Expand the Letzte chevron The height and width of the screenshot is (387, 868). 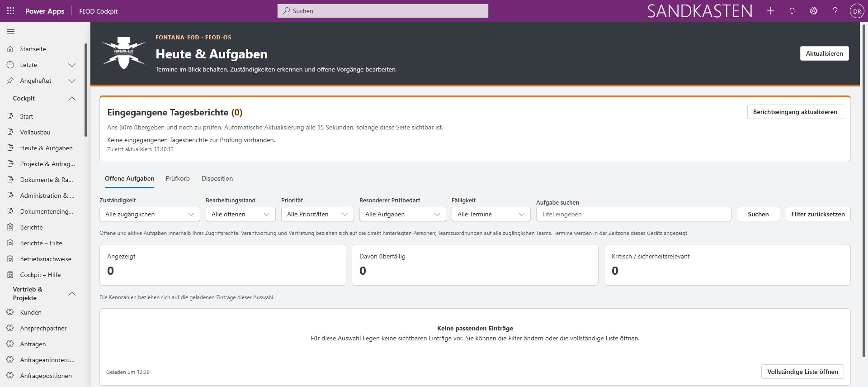click(x=71, y=65)
